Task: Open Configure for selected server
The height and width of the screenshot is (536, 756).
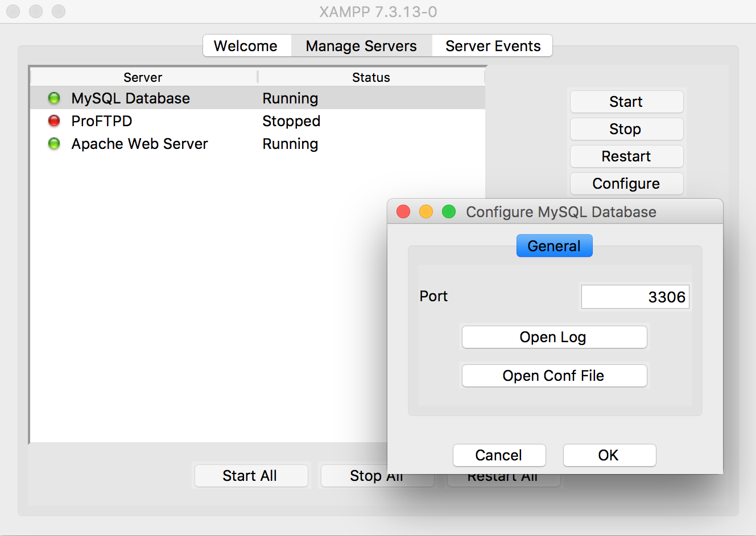Action: 626,184
